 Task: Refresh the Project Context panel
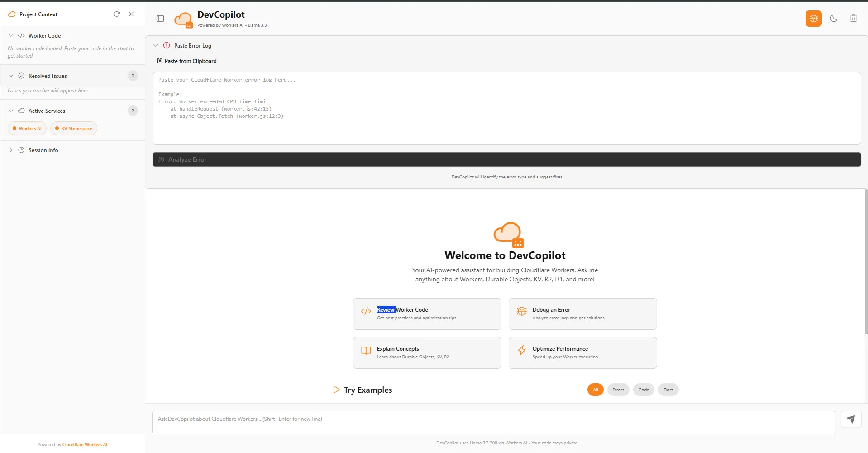(x=117, y=14)
